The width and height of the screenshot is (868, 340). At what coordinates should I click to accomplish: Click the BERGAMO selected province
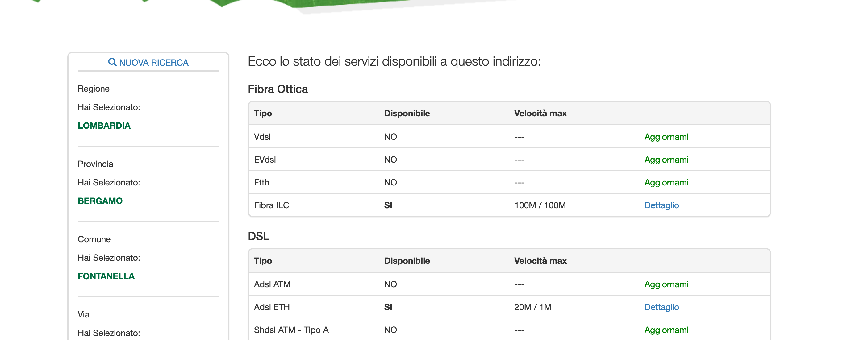[x=100, y=201]
